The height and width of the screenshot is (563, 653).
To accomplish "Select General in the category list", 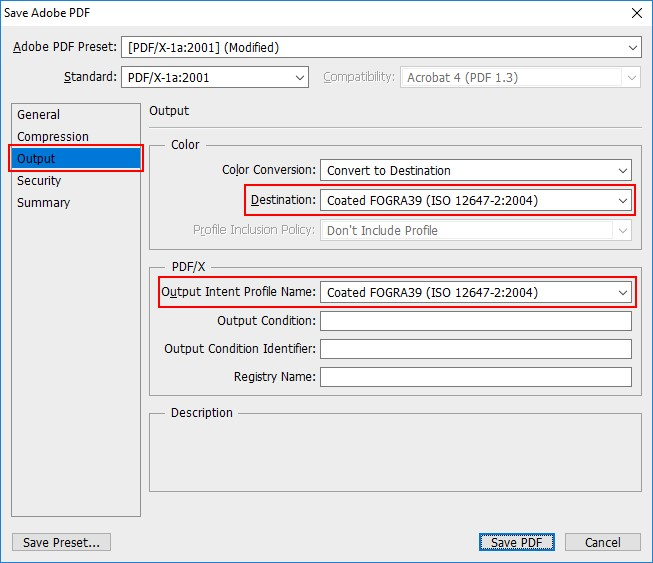I will point(39,115).
